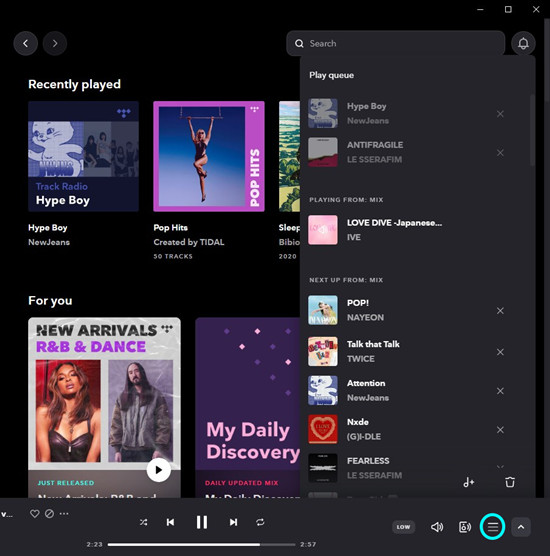Expand now playing view chevron
Image resolution: width=550 pixels, height=556 pixels.
coord(521,527)
